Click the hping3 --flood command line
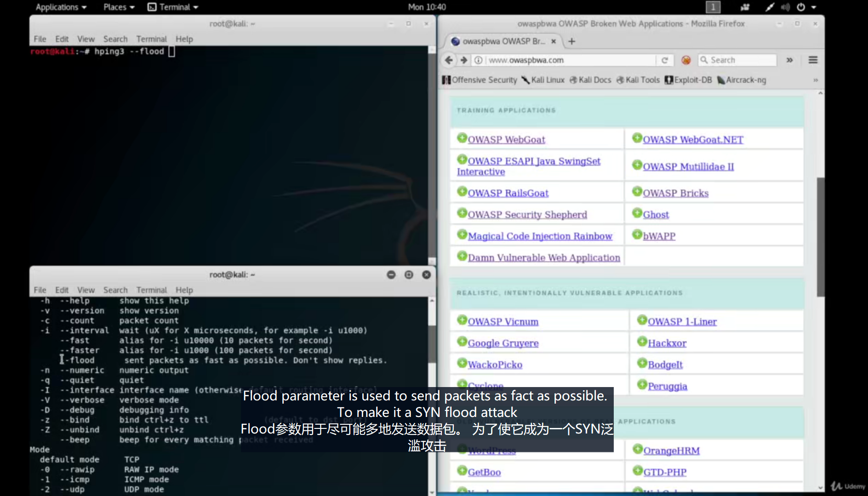This screenshot has height=496, width=868. (x=129, y=51)
